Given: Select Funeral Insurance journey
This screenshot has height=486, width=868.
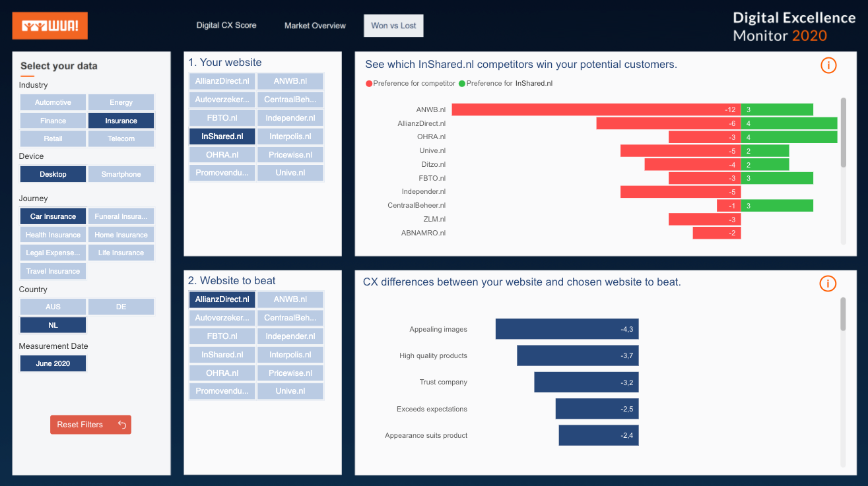Looking at the screenshot, I should (x=121, y=216).
